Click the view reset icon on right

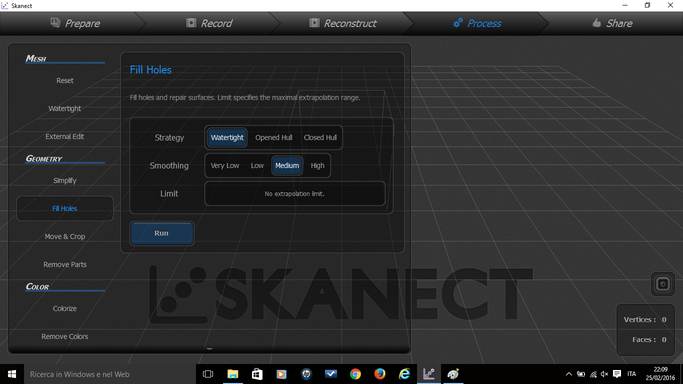(x=663, y=284)
